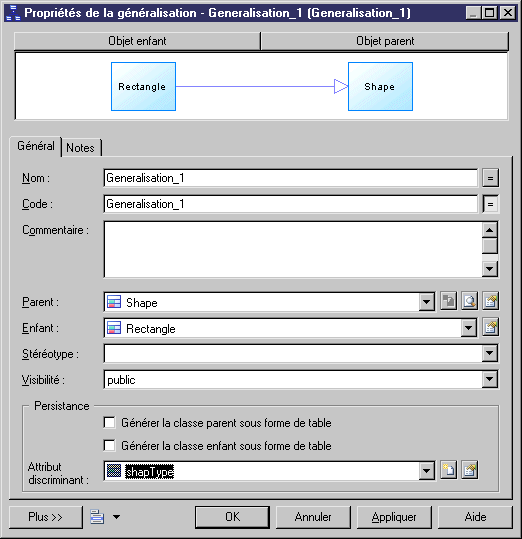The height and width of the screenshot is (539, 522).
Task: Click the equals button beside the Code field
Action: point(490,204)
